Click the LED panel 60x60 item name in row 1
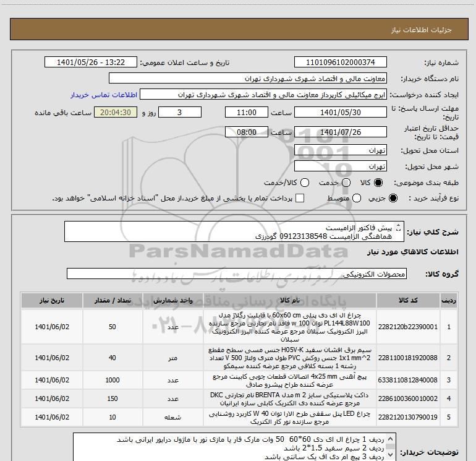476x461 pixels. 289,327
